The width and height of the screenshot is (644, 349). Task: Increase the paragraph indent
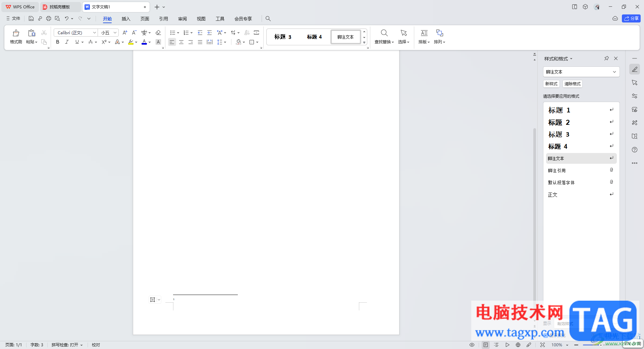pyautogui.click(x=209, y=33)
